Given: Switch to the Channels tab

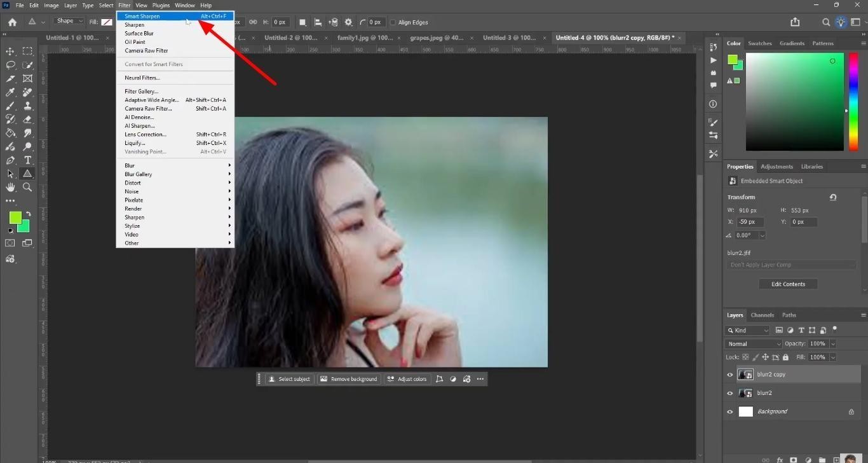Looking at the screenshot, I should [762, 315].
